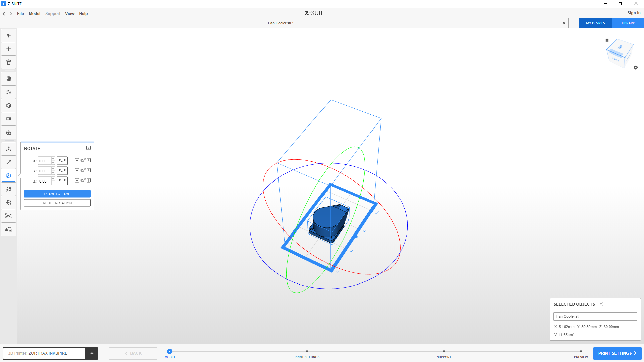Image resolution: width=644 pixels, height=362 pixels.
Task: Expand the 3D Printer selection dropdown
Action: pyautogui.click(x=92, y=353)
